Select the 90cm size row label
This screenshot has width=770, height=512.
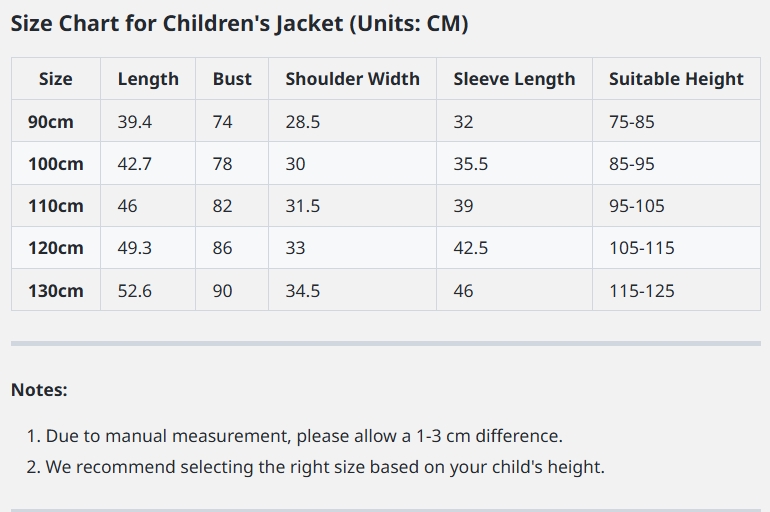tap(51, 122)
